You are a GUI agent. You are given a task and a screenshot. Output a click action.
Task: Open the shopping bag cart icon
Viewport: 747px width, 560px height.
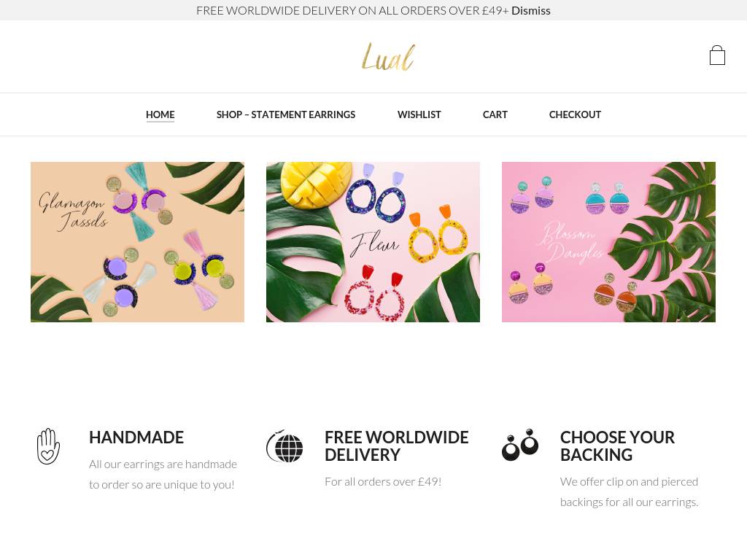[717, 55]
